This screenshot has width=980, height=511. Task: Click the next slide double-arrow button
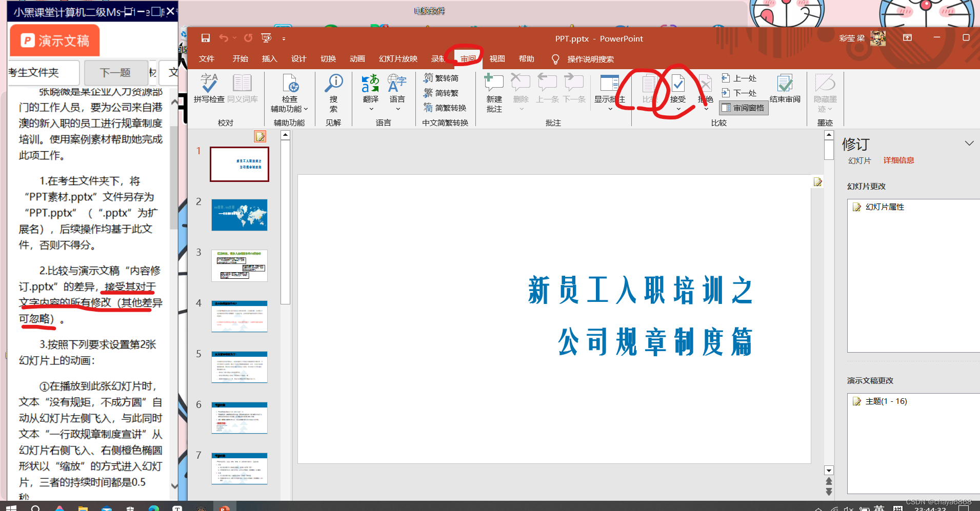coord(829,491)
